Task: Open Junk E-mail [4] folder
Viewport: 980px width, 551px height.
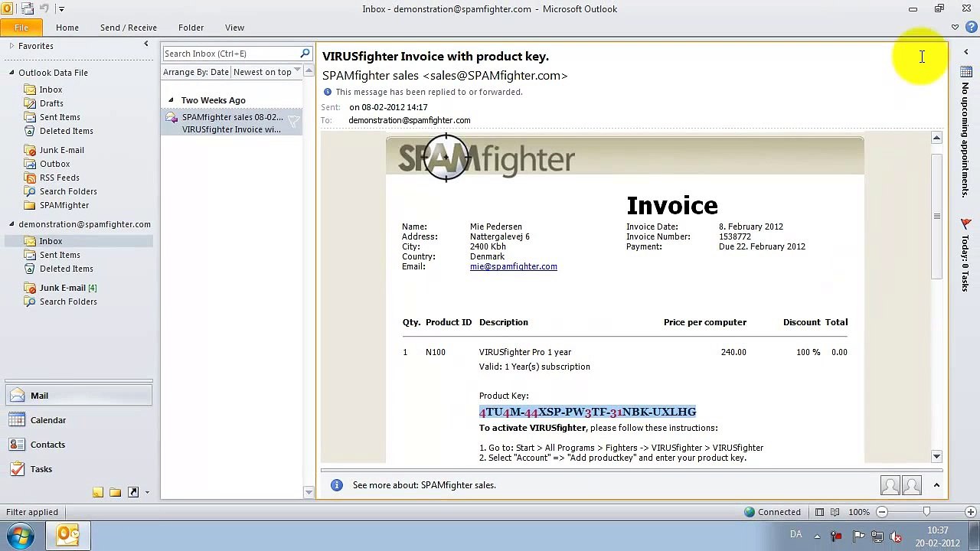Action: [68, 288]
